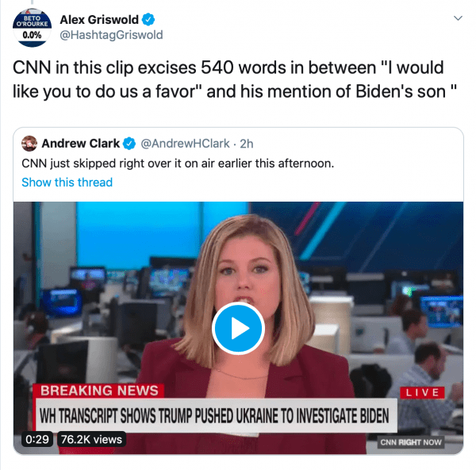The image size is (476, 470).
Task: Click the Alex Griswold display name
Action: (99, 20)
